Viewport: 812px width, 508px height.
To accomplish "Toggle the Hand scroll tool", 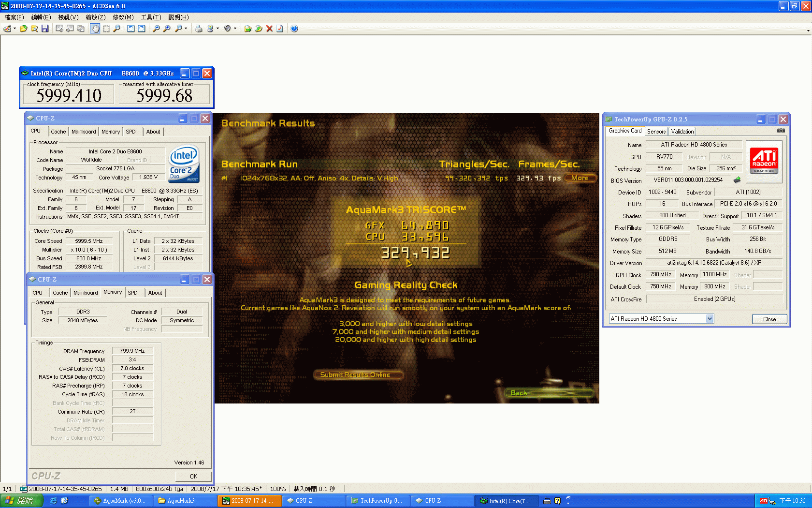I will tap(95, 29).
